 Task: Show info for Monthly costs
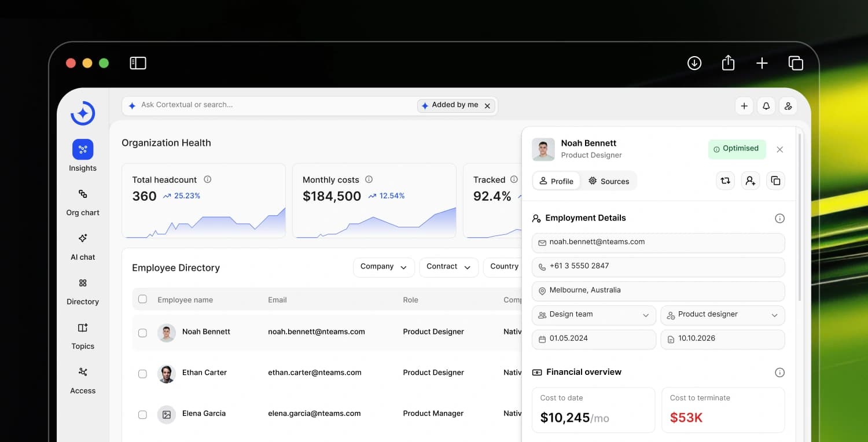369,179
